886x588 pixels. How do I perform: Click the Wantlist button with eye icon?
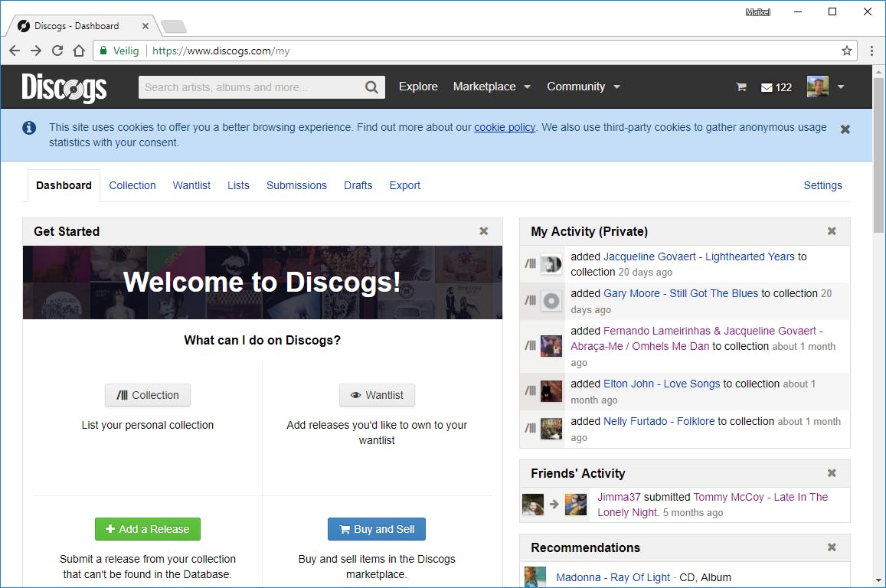click(377, 395)
